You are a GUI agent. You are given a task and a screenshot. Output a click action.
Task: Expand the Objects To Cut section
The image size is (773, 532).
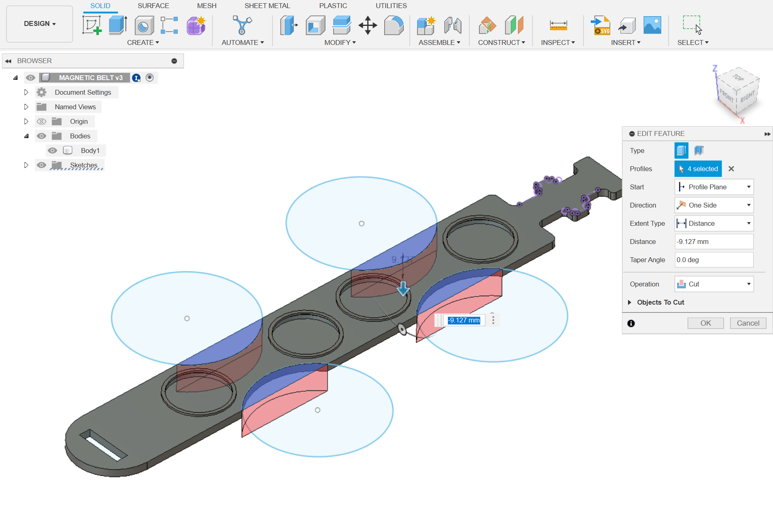pos(630,302)
